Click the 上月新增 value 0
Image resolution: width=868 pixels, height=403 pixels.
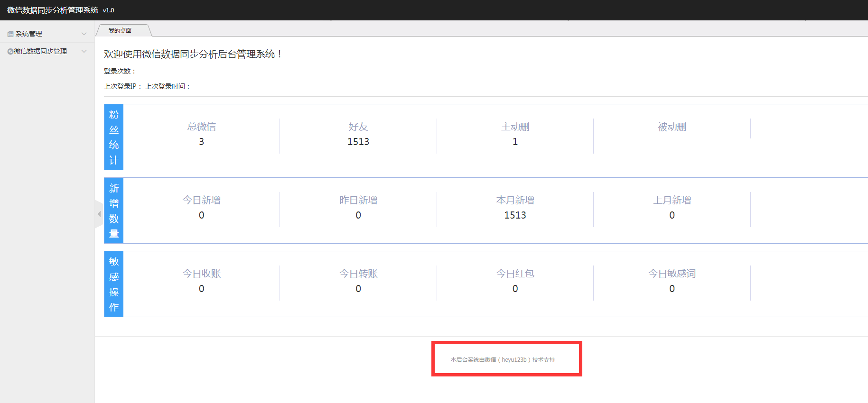(672, 215)
